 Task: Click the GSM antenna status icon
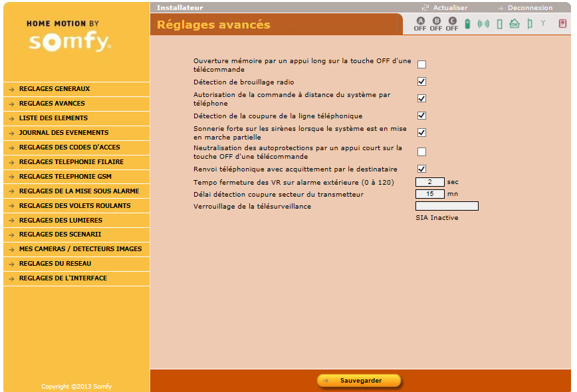543,24
